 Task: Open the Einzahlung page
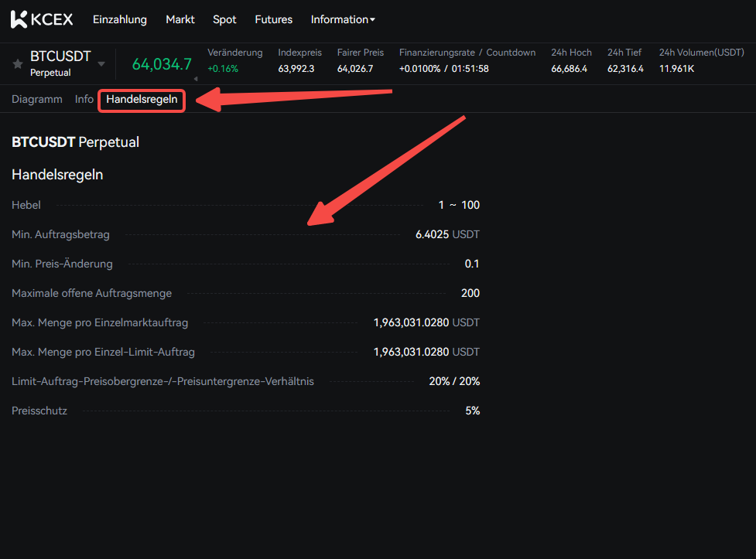click(x=119, y=19)
